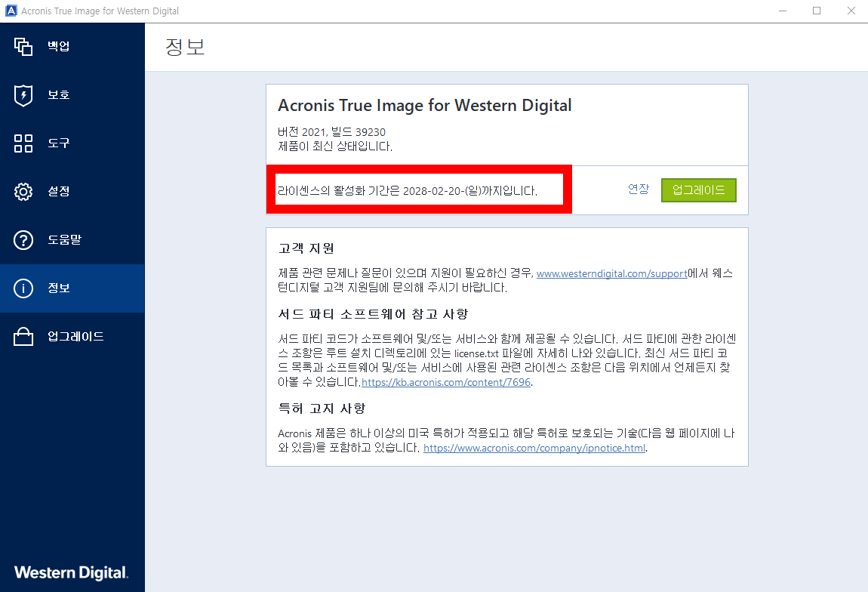
Task: Click the info (정보) circle icon
Action: point(23,288)
